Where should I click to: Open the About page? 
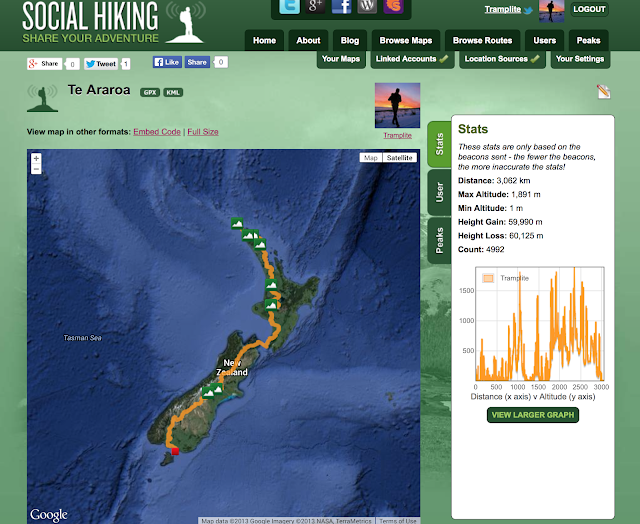coord(308,40)
